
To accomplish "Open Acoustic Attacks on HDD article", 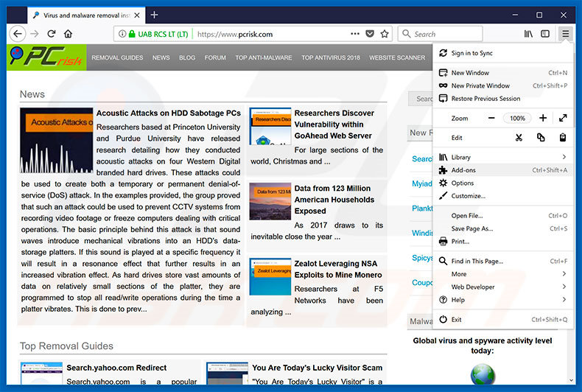I will point(169,113).
